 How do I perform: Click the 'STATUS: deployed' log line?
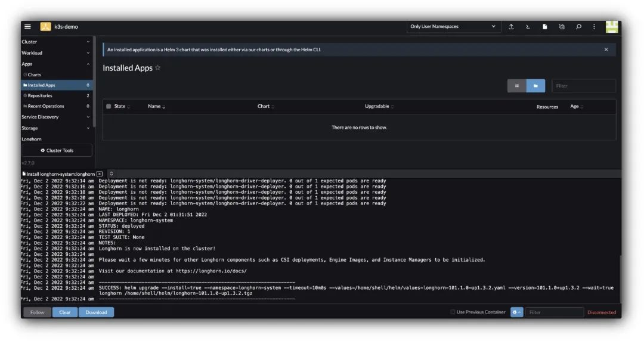[122, 226]
